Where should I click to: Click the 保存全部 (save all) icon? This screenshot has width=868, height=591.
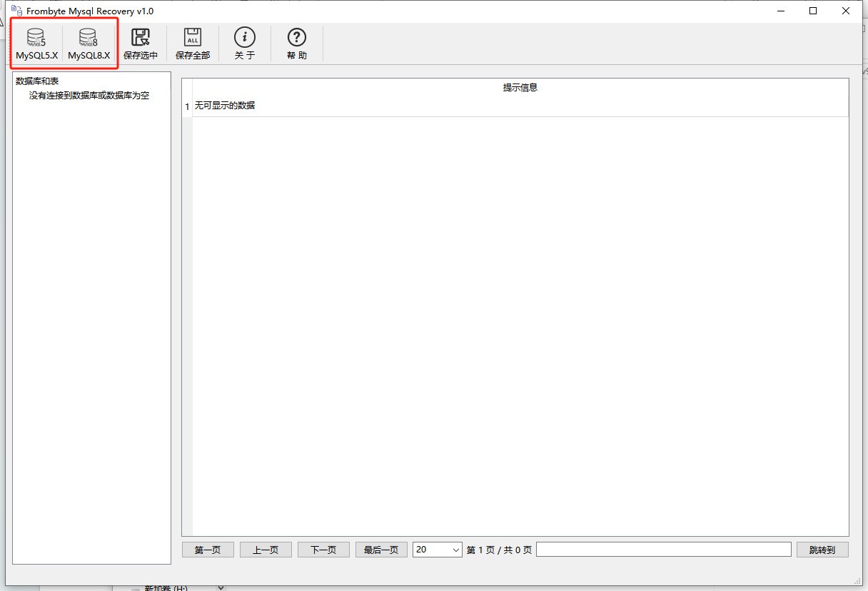pyautogui.click(x=193, y=44)
